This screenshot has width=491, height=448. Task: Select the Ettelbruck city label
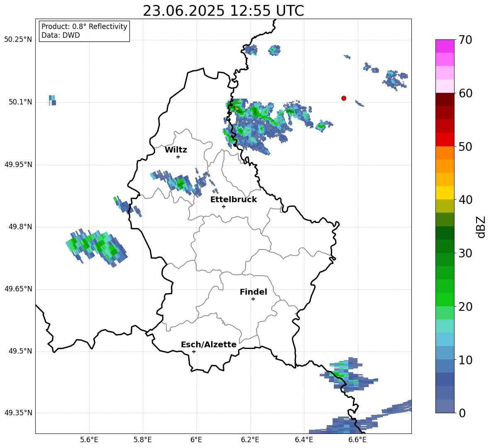233,200
